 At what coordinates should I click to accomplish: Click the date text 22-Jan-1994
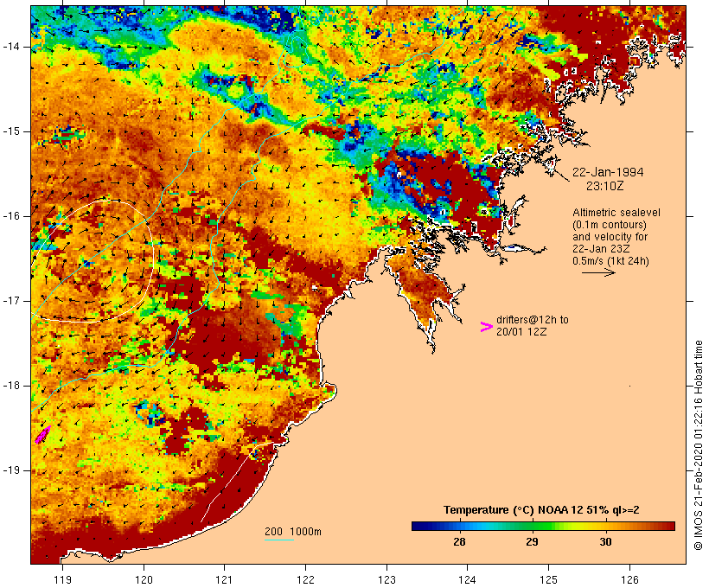click(x=608, y=172)
